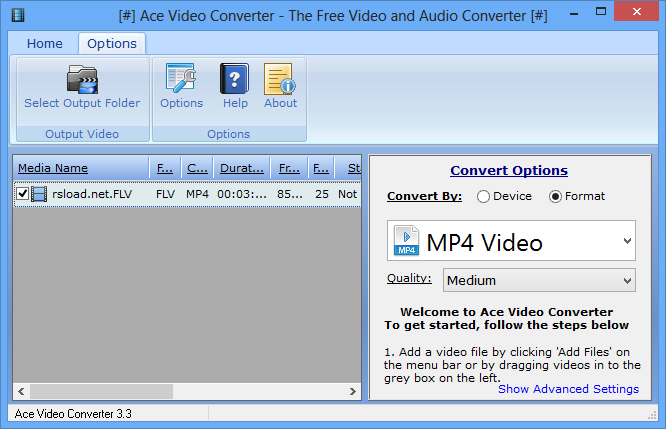
Task: Click Show Advanced Settings link
Action: point(568,389)
